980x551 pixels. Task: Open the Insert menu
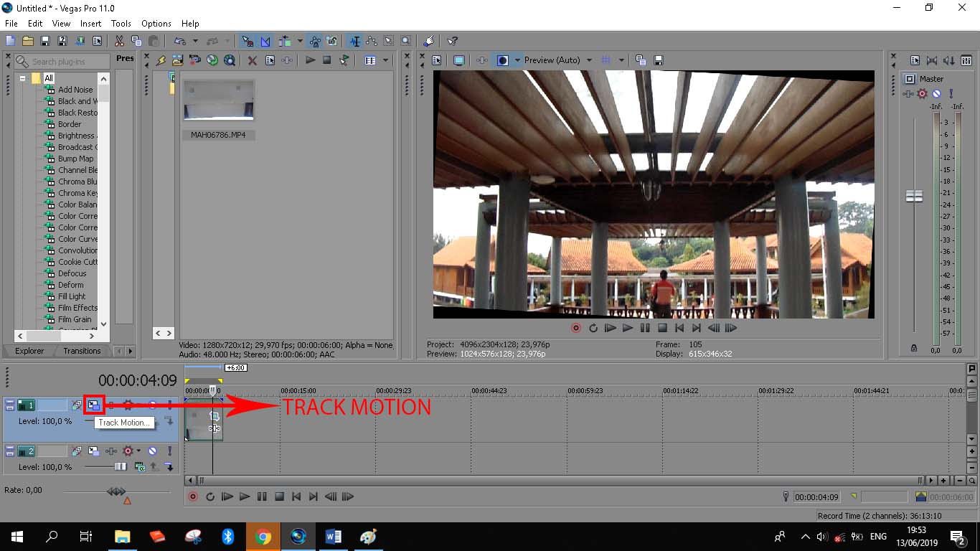90,24
